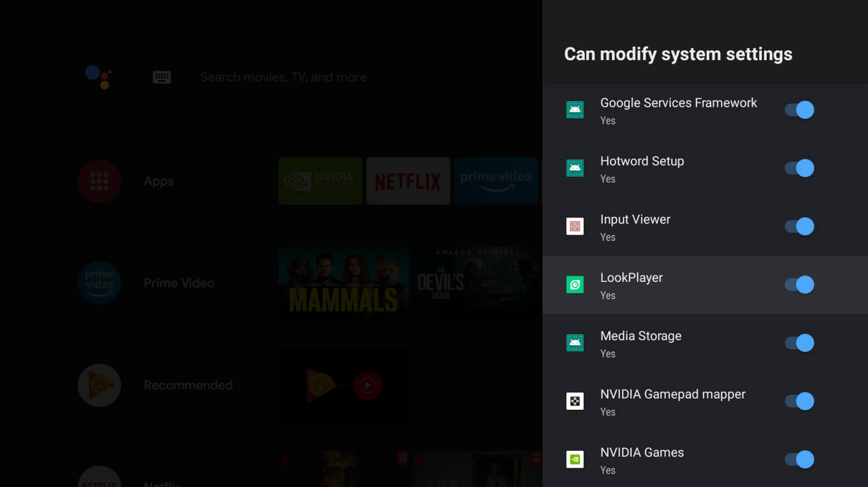Click the search movies and TV field
Viewport: 868px width, 487px height.
pos(283,77)
